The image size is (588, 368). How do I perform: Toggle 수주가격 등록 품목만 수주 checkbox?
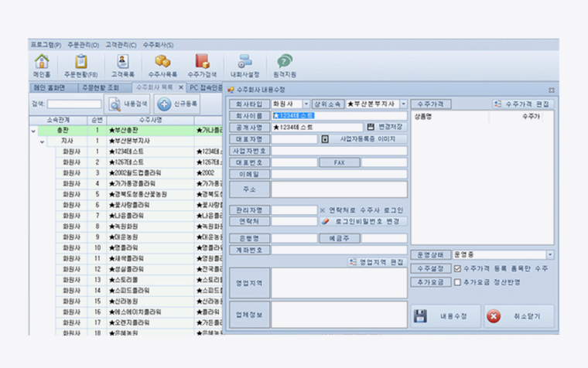click(458, 268)
